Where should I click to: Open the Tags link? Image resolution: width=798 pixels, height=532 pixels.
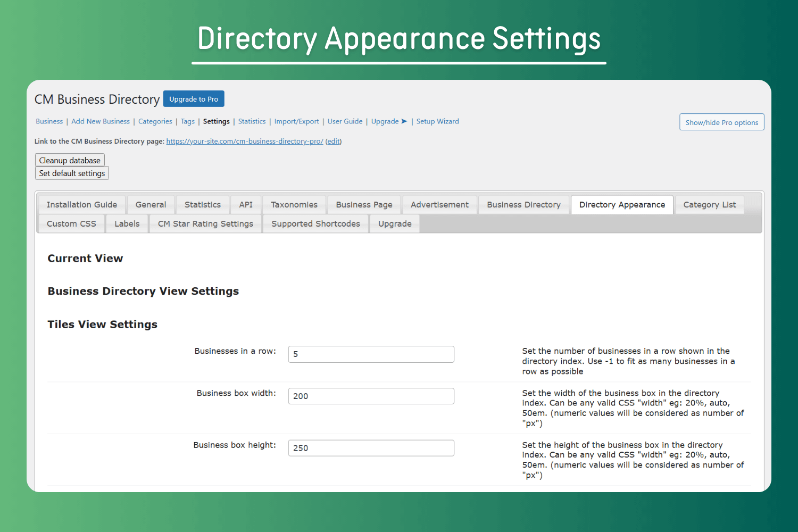[188, 121]
